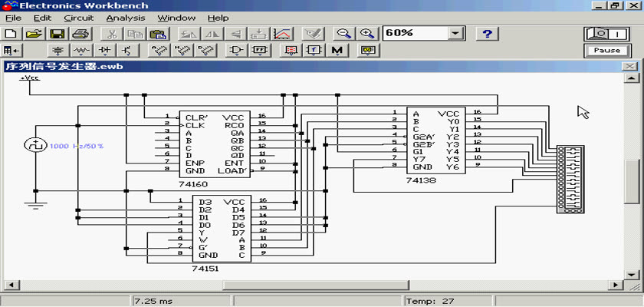The width and height of the screenshot is (644, 307).
Task: Paste with the clipboard icon
Action: point(158,34)
